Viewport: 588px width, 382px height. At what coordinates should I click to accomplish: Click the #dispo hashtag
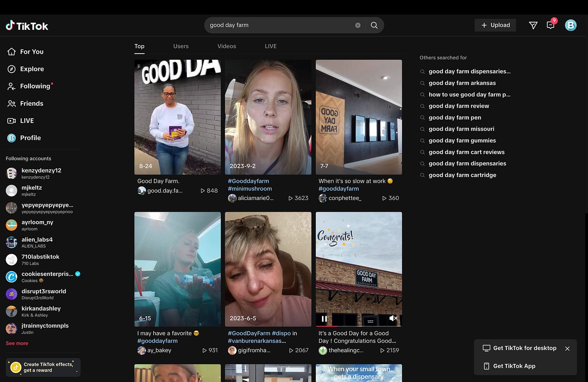[281, 333]
